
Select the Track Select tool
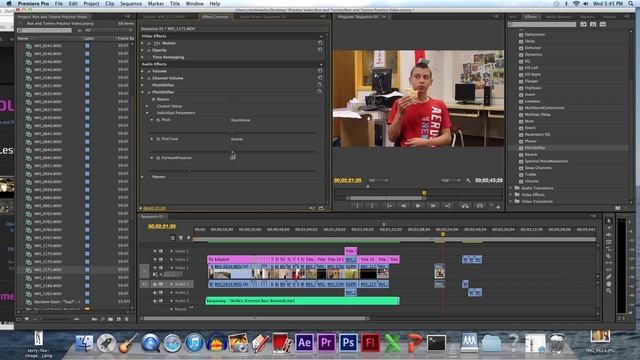pyautogui.click(x=609, y=228)
